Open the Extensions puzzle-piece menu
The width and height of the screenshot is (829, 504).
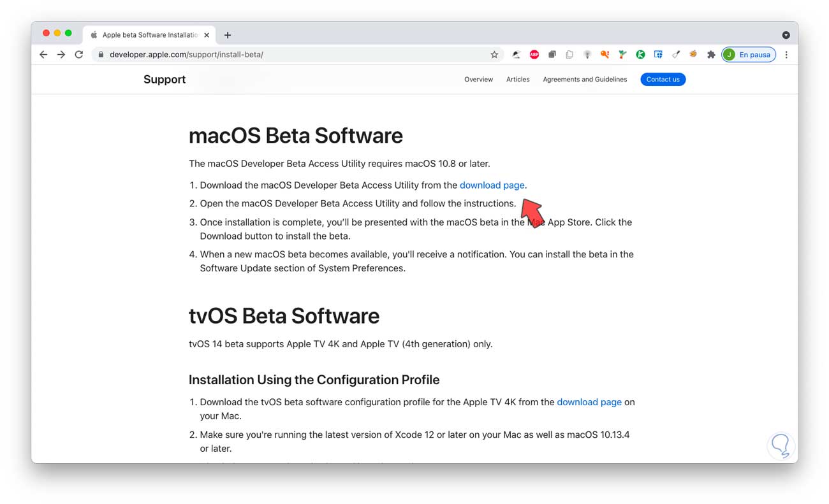point(711,55)
